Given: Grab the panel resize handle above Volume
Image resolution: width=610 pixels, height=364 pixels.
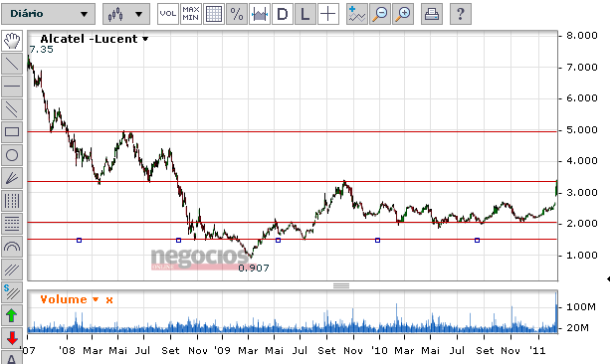Looking at the screenshot, I should [341, 285].
